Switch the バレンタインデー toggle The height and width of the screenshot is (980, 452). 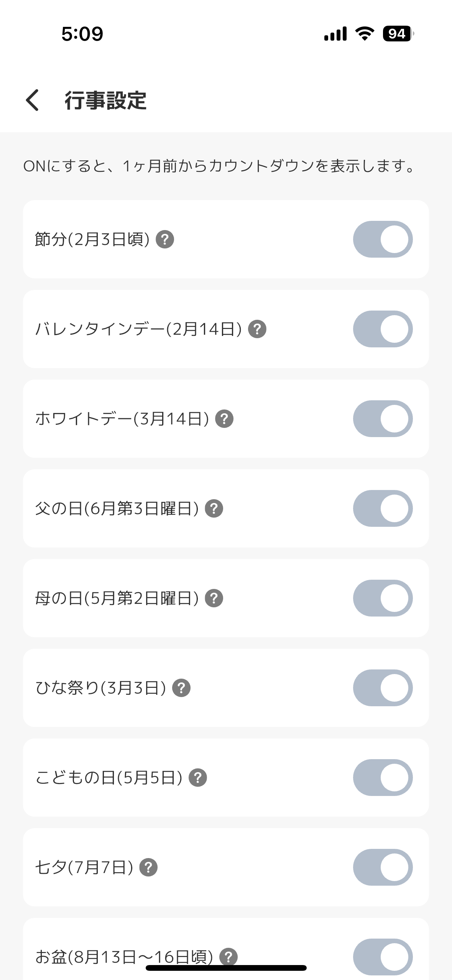point(383,329)
